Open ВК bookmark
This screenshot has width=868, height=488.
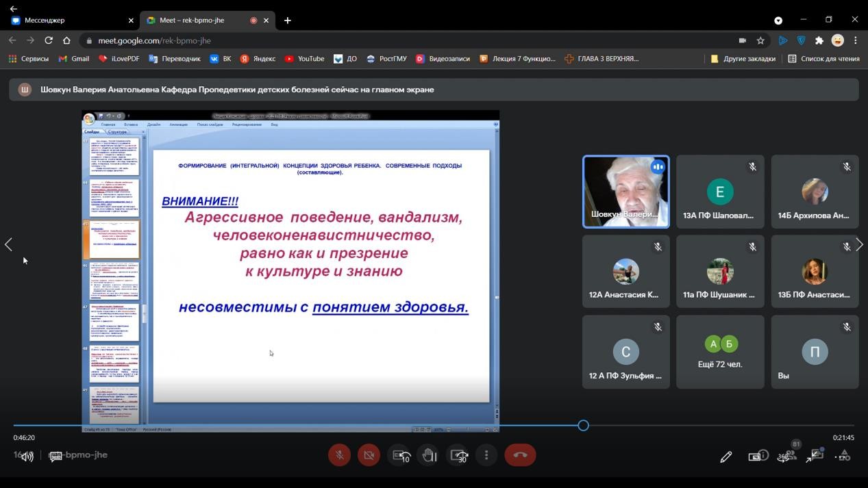(221, 59)
